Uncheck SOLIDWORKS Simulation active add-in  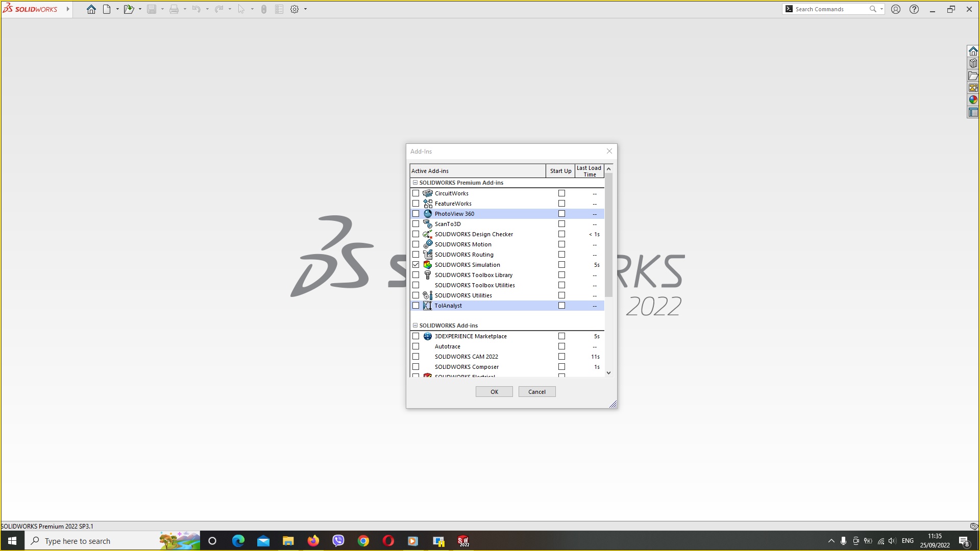tap(416, 265)
